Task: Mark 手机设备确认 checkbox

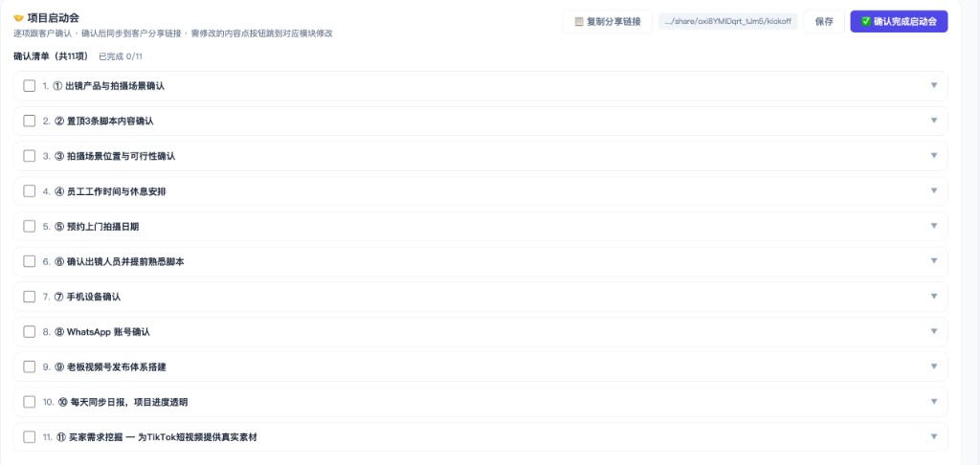Action: click(x=30, y=297)
